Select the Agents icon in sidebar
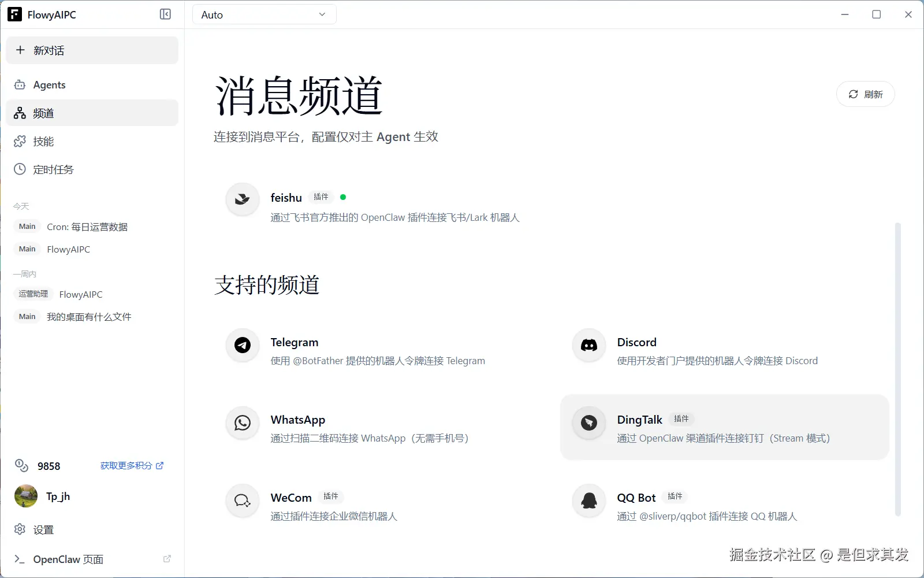 click(x=20, y=84)
